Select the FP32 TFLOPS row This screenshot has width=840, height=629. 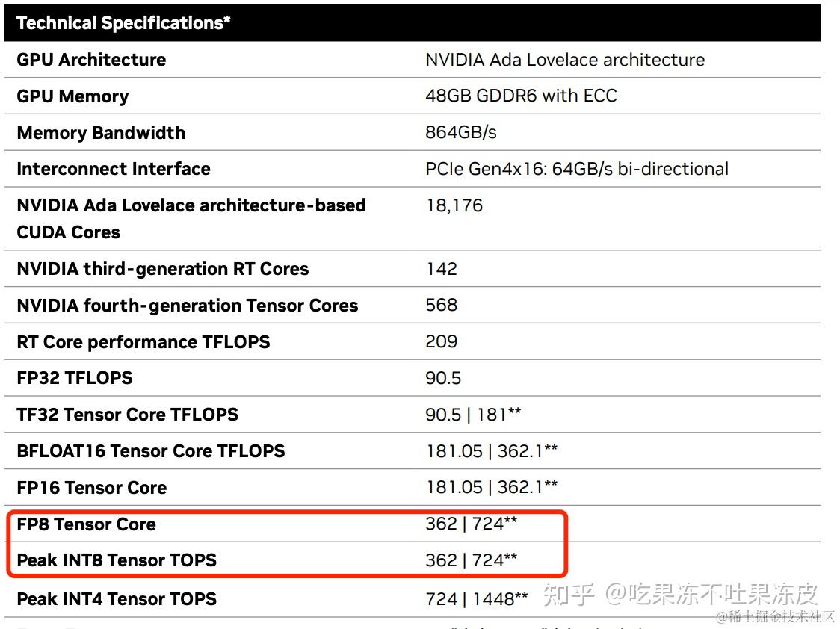75,378
